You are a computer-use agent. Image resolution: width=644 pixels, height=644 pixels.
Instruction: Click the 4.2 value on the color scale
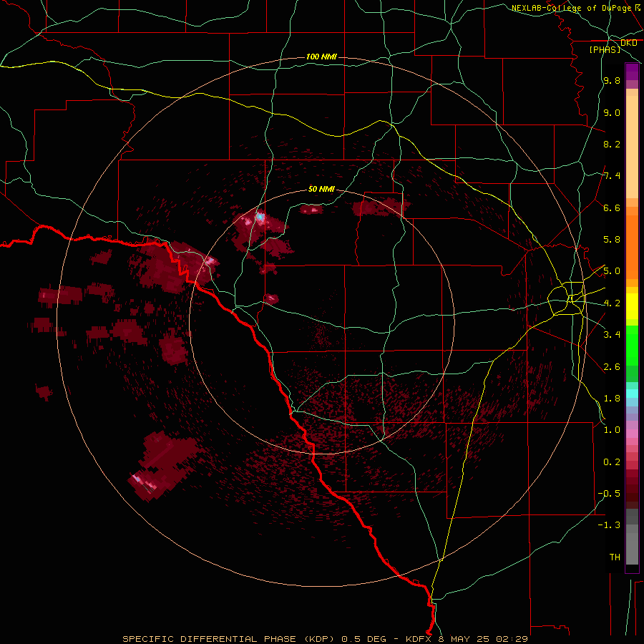(x=612, y=303)
